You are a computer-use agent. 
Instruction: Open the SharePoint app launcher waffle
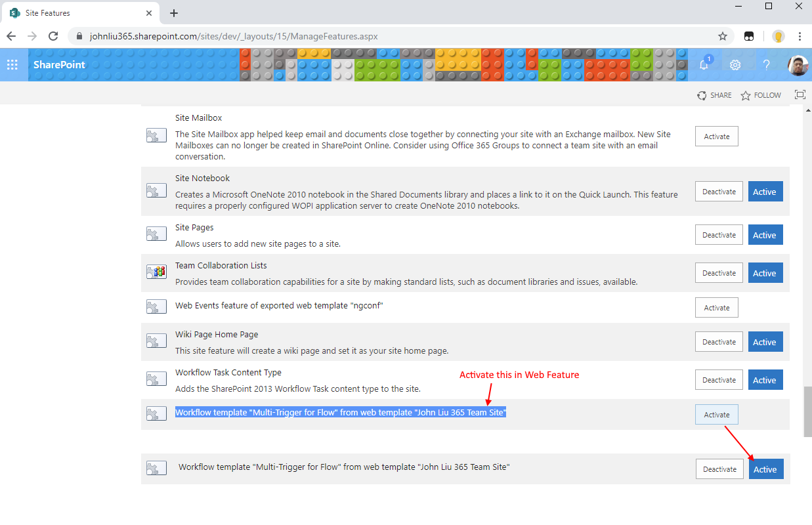point(12,64)
